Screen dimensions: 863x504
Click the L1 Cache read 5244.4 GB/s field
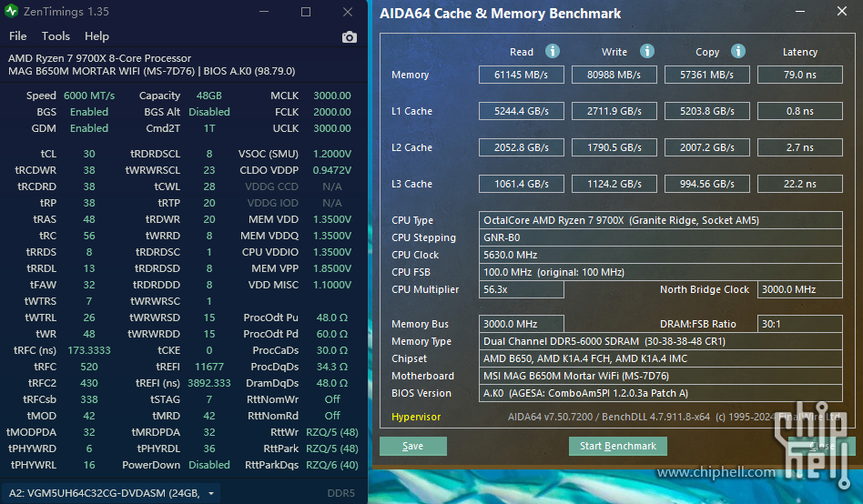click(x=522, y=111)
